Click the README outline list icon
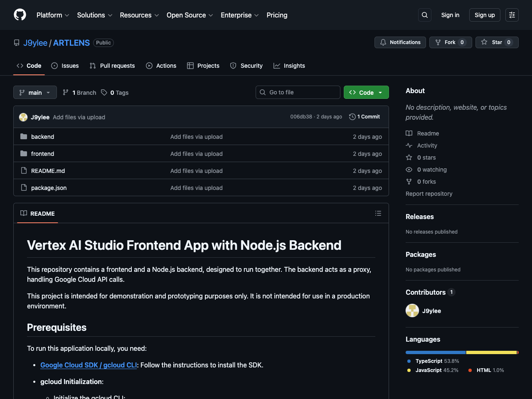The image size is (532, 399). coord(378,213)
